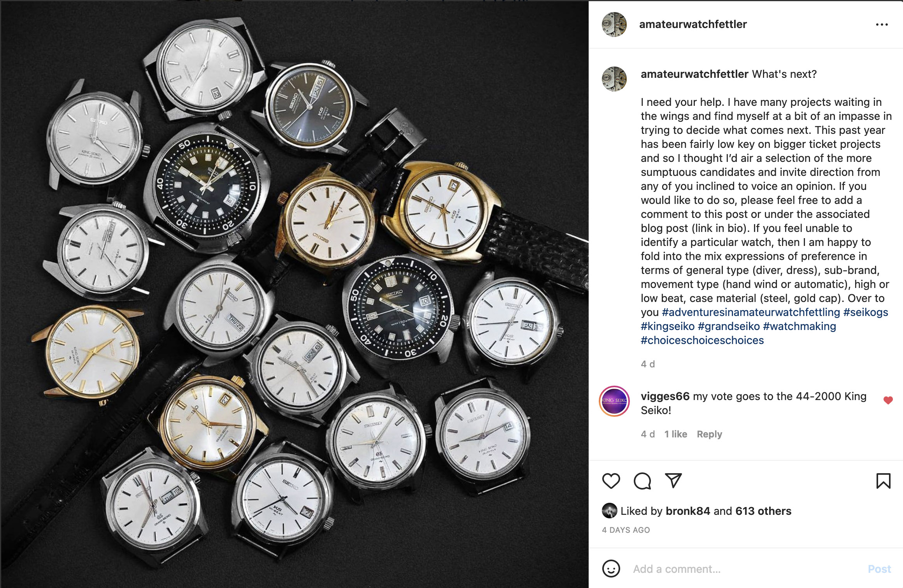Open vigges66's profile picture
The image size is (903, 588).
click(614, 401)
